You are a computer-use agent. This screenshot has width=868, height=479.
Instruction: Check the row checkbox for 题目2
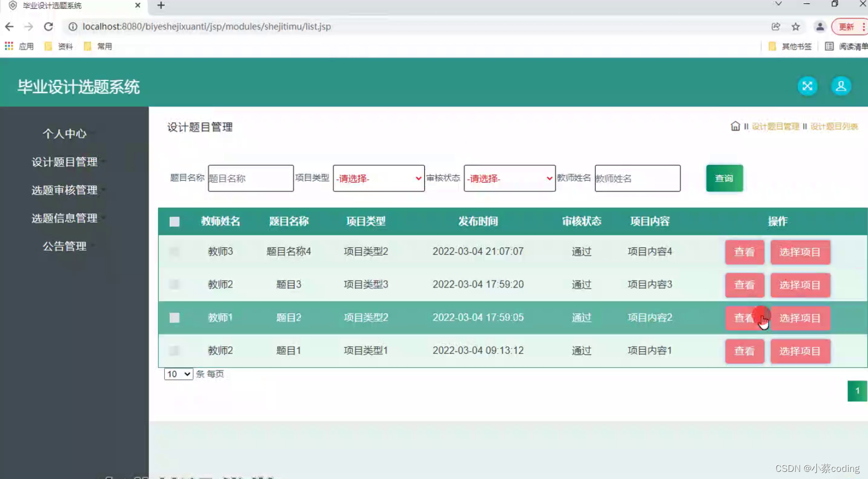[175, 317]
